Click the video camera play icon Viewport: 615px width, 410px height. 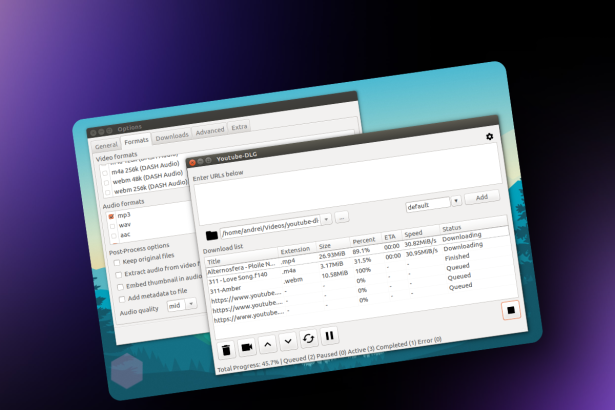pos(247,347)
